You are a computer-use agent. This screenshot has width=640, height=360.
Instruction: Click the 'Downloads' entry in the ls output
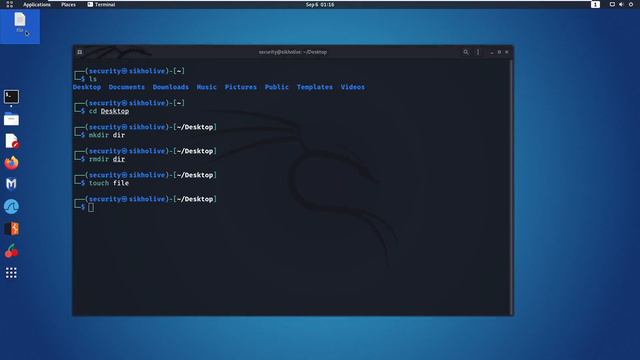pyautogui.click(x=171, y=87)
